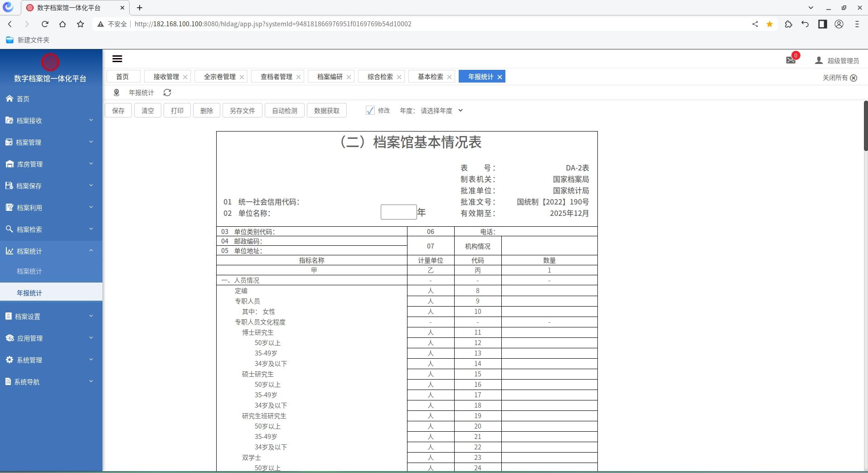Click the 保存 button
Image resolution: width=868 pixels, height=473 pixels.
pyautogui.click(x=118, y=111)
